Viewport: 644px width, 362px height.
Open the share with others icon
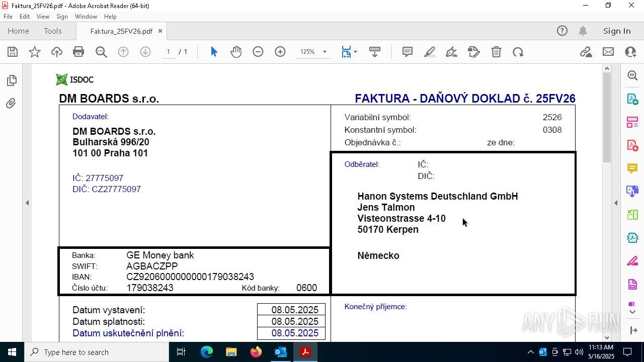point(630,52)
